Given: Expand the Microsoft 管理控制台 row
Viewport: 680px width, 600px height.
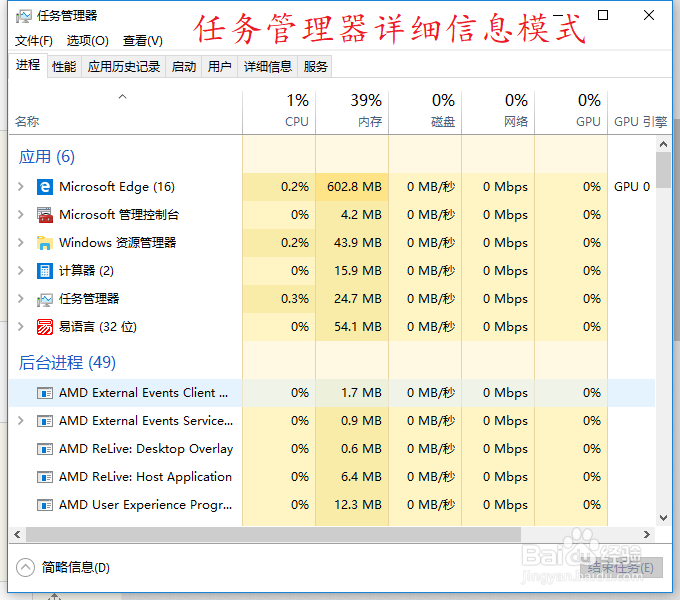Looking at the screenshot, I should point(20,215).
